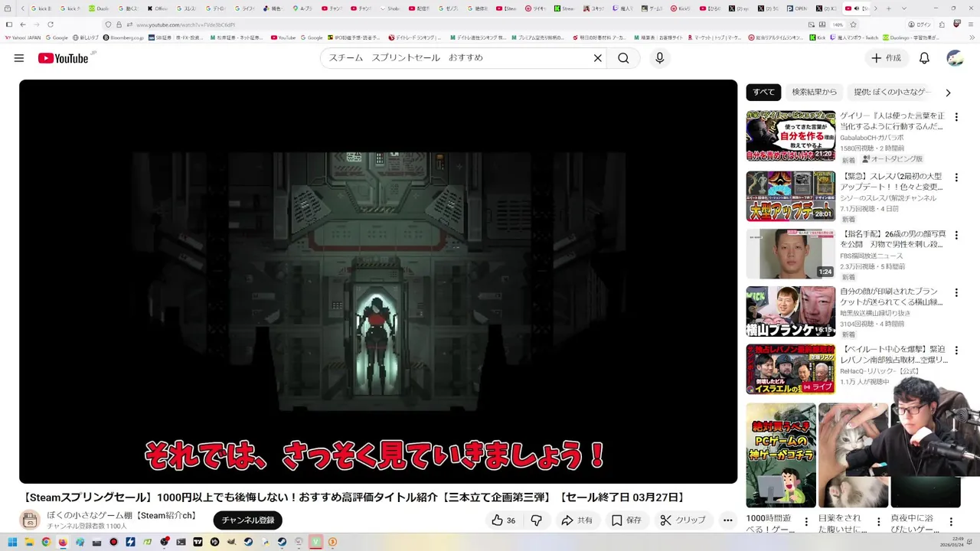The height and width of the screenshot is (551, 980).
Task: Subscribe with the チャンネル登録 button
Action: [x=248, y=520]
